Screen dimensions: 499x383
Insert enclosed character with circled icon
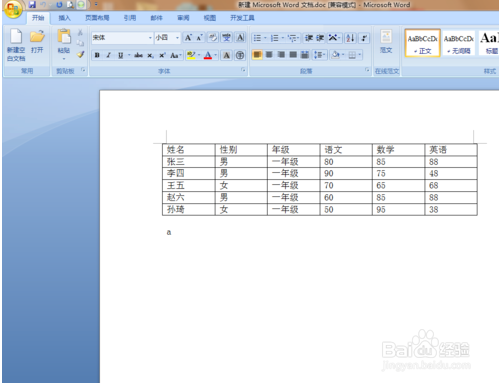point(240,55)
